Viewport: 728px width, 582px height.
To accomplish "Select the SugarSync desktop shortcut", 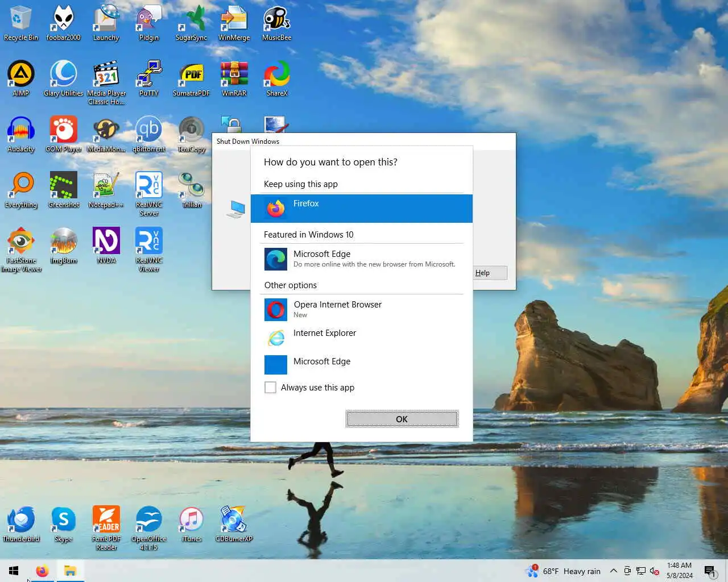I will coord(191,23).
